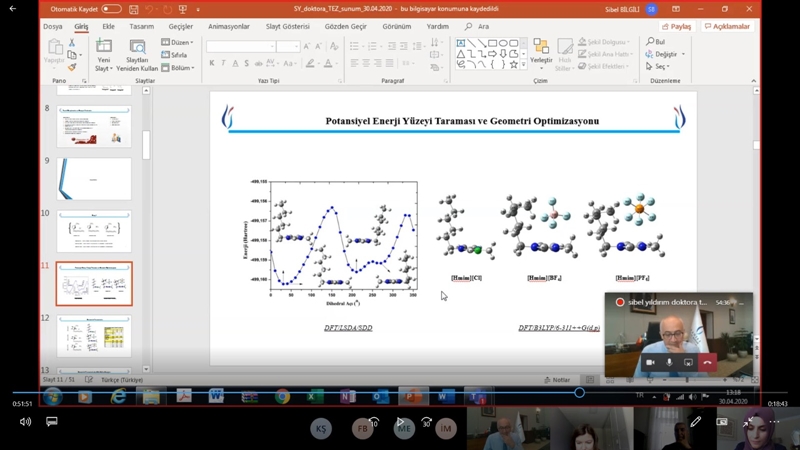This screenshot has height=450, width=800.
Task: Open the Seç selection dropdown
Action: (x=661, y=67)
